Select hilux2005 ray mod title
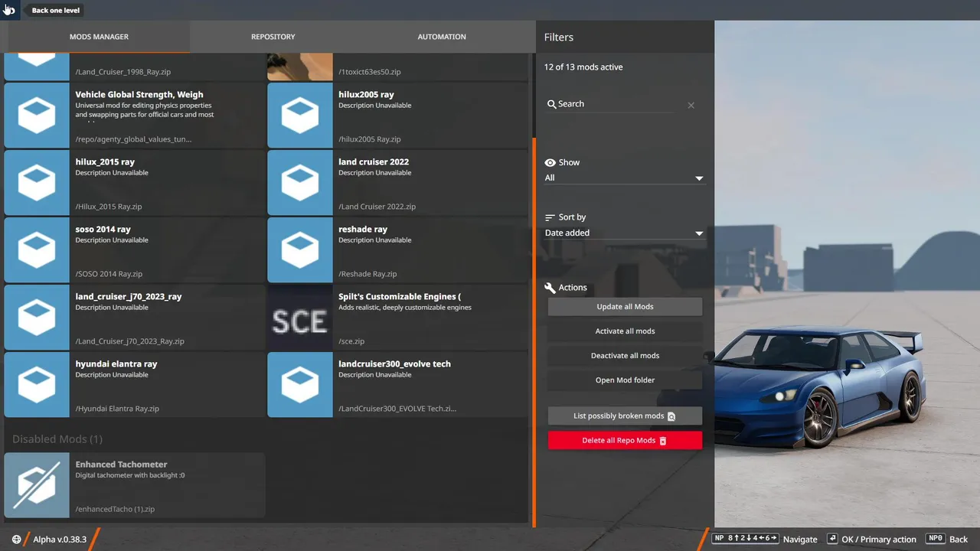The height and width of the screenshot is (551, 980). (x=366, y=95)
